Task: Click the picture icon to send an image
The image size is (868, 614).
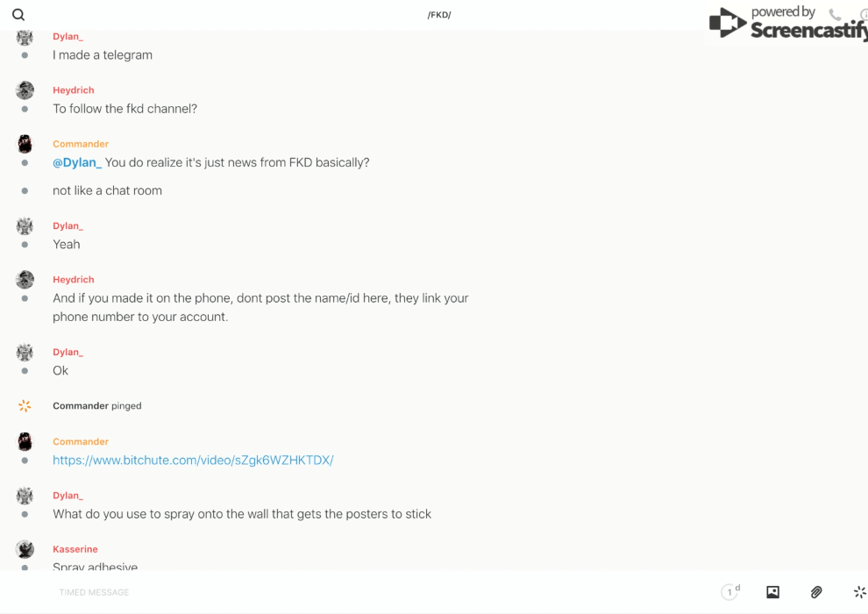Action: coord(772,592)
